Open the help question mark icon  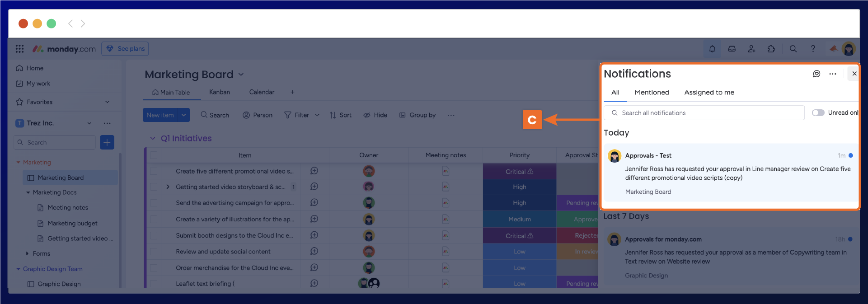[813, 49]
